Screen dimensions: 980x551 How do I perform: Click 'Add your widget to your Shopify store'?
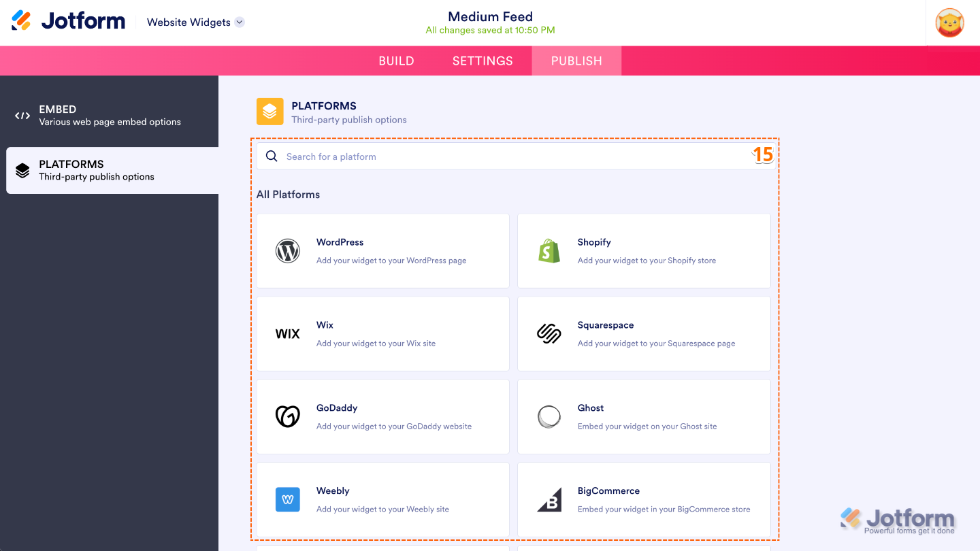point(647,261)
